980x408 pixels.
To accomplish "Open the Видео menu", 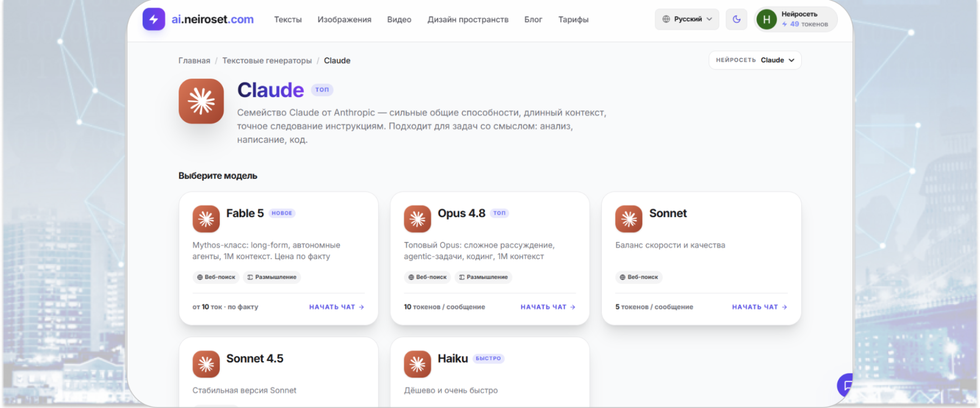I will tap(399, 20).
